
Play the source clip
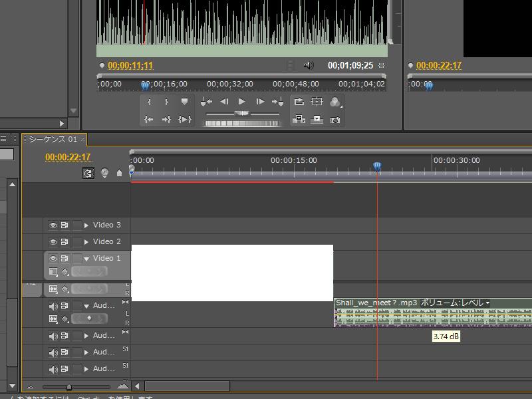click(241, 102)
